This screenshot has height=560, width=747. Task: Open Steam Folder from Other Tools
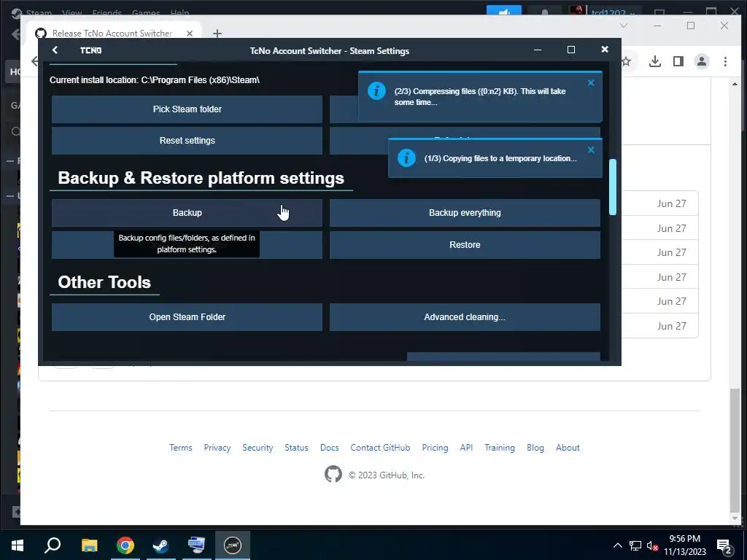[187, 317]
